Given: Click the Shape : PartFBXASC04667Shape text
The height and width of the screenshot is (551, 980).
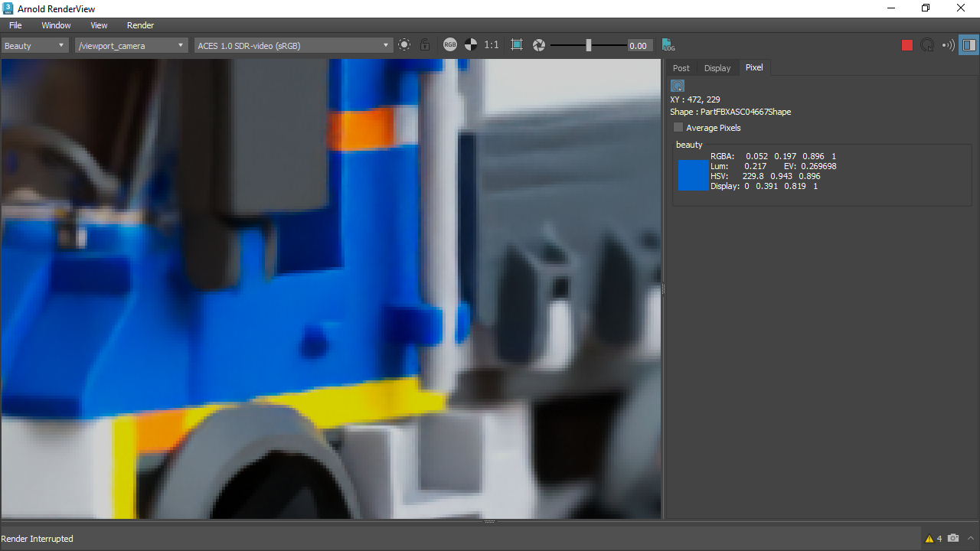Looking at the screenshot, I should (730, 112).
